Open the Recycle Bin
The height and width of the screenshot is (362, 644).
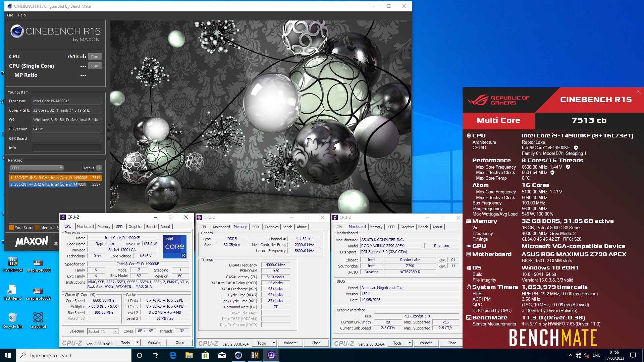(x=13, y=320)
